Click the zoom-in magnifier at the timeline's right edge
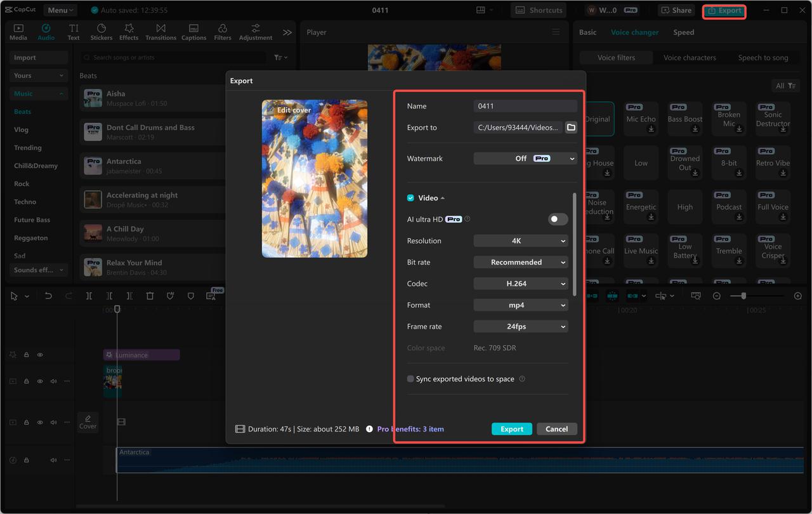Viewport: 812px width, 514px height. [798, 296]
